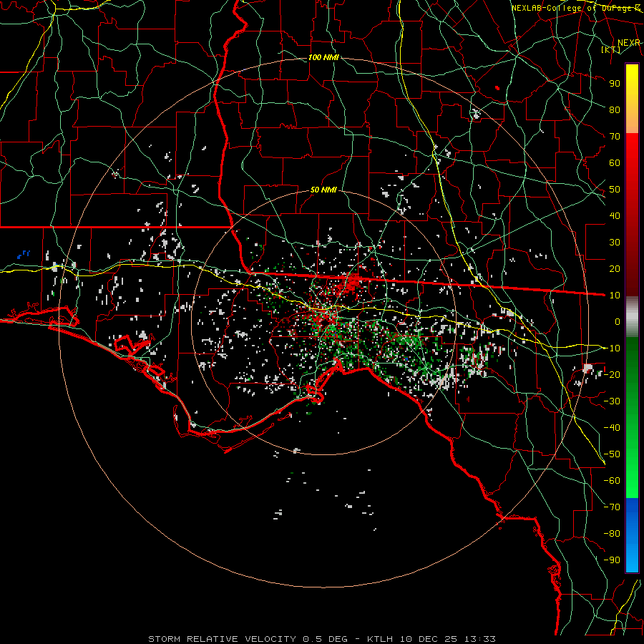Click the [KT] units label
644x644 pixels.
pos(611,49)
